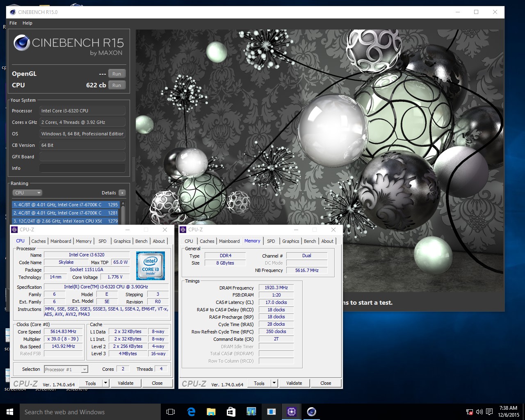Viewport: 525px width, 420px height.
Task: Expand Tools dropdown arrow in right CPU-Z
Action: 274,383
